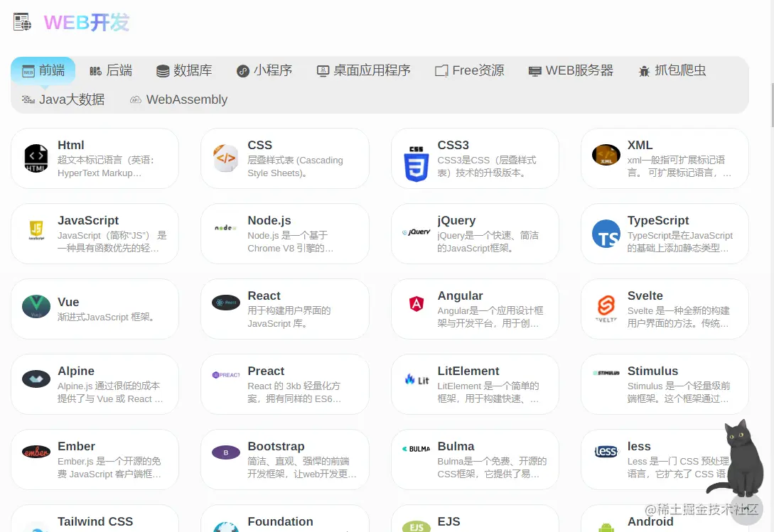
Task: Open the Java大数据 tab
Action: click(x=63, y=99)
